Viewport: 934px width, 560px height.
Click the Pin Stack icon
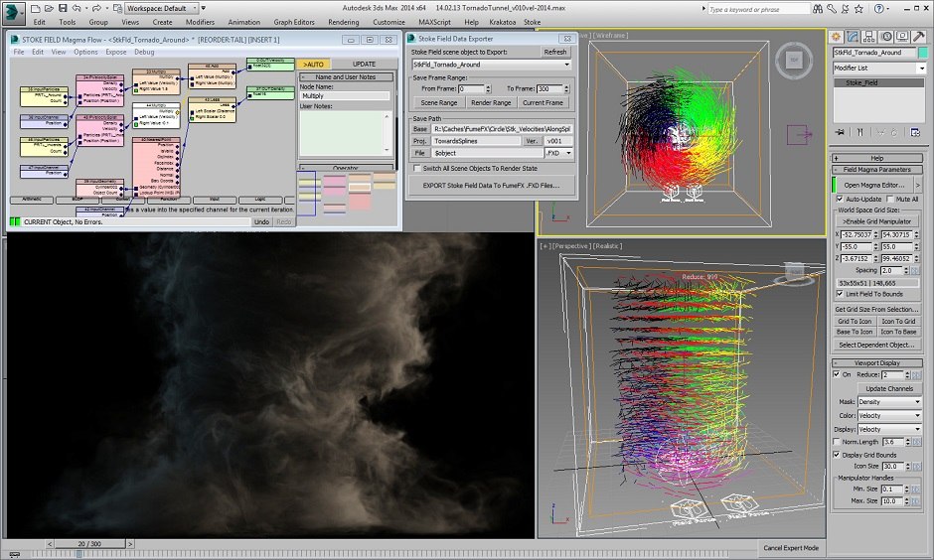click(x=841, y=132)
